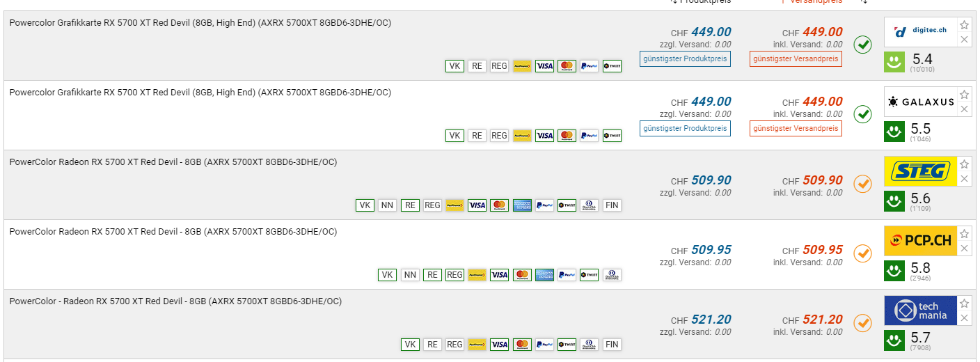980x362 pixels.
Task: Click the rating smiley for Galaxus
Action: [894, 132]
